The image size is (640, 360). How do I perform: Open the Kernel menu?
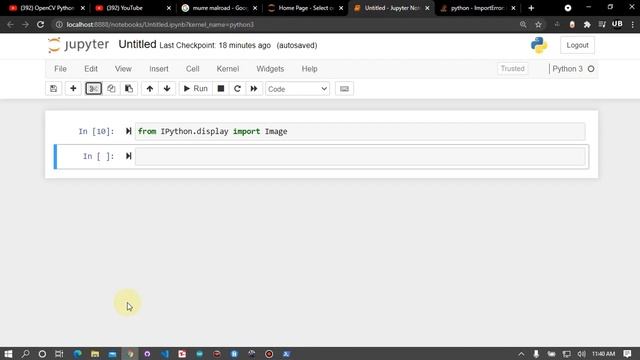click(228, 69)
